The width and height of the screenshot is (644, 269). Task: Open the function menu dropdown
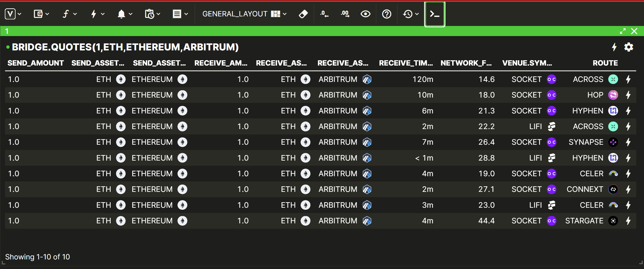click(69, 14)
